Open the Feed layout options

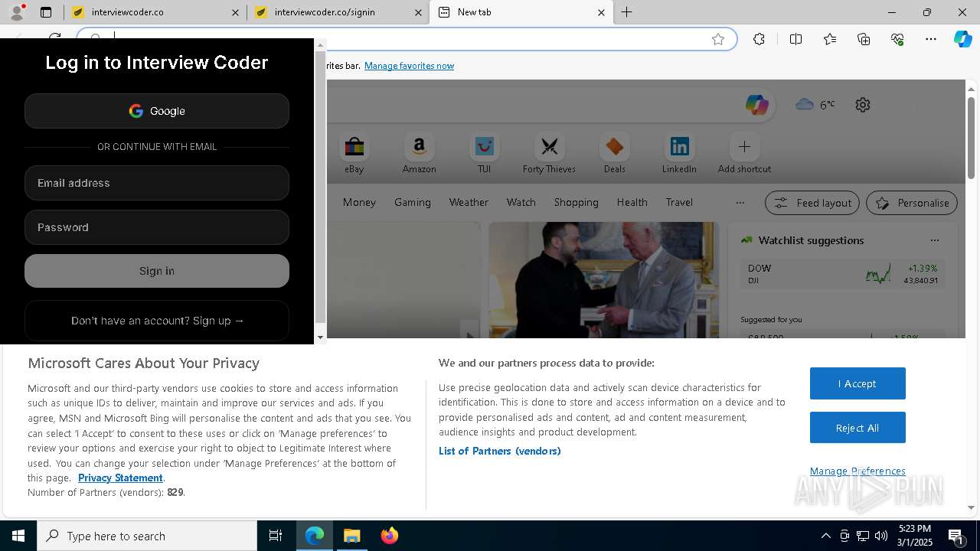812,203
